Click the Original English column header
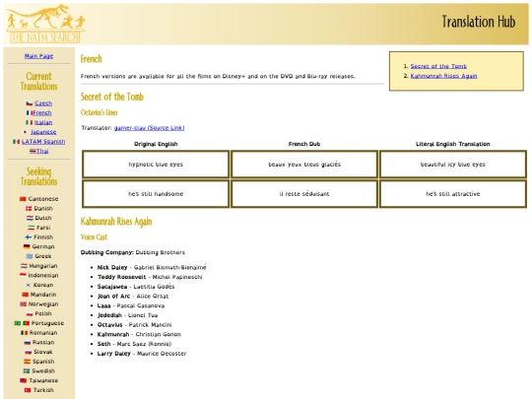Viewport: 532px width, 399px height. point(156,144)
